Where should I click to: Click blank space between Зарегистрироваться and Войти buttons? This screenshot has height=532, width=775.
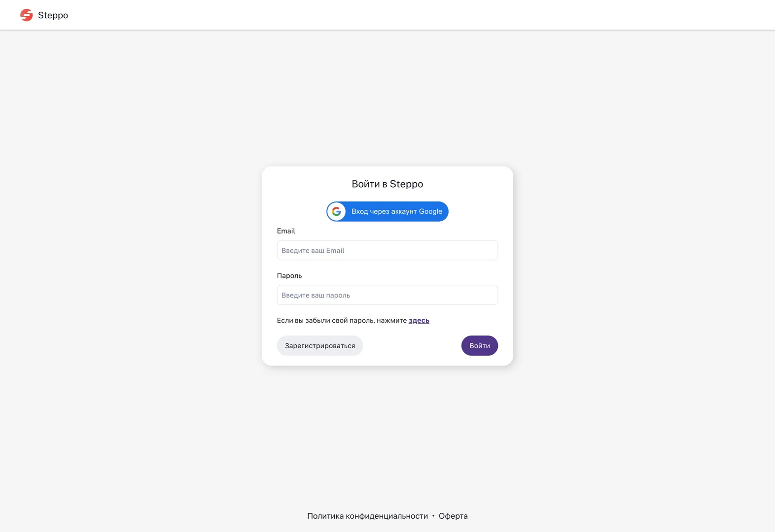(x=412, y=346)
